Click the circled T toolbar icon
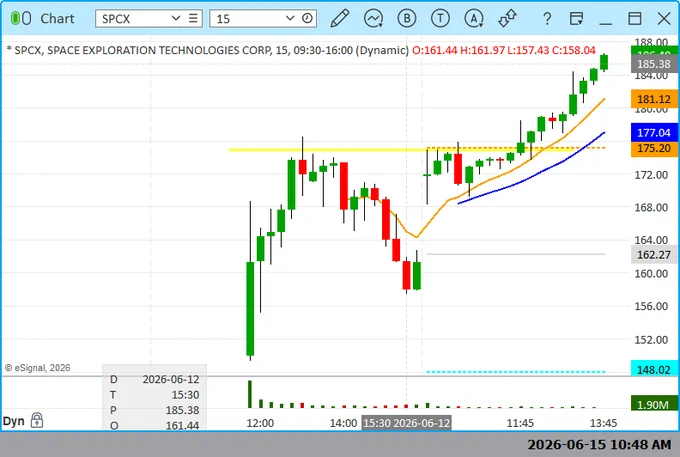The image size is (680, 457). tap(440, 19)
